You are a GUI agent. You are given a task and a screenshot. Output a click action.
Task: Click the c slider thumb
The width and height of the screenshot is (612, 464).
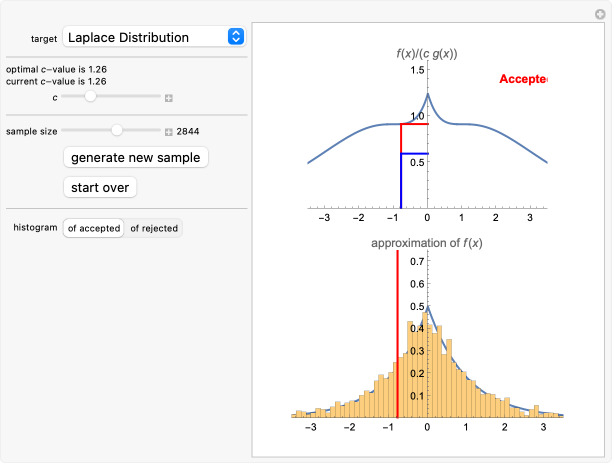(90, 97)
